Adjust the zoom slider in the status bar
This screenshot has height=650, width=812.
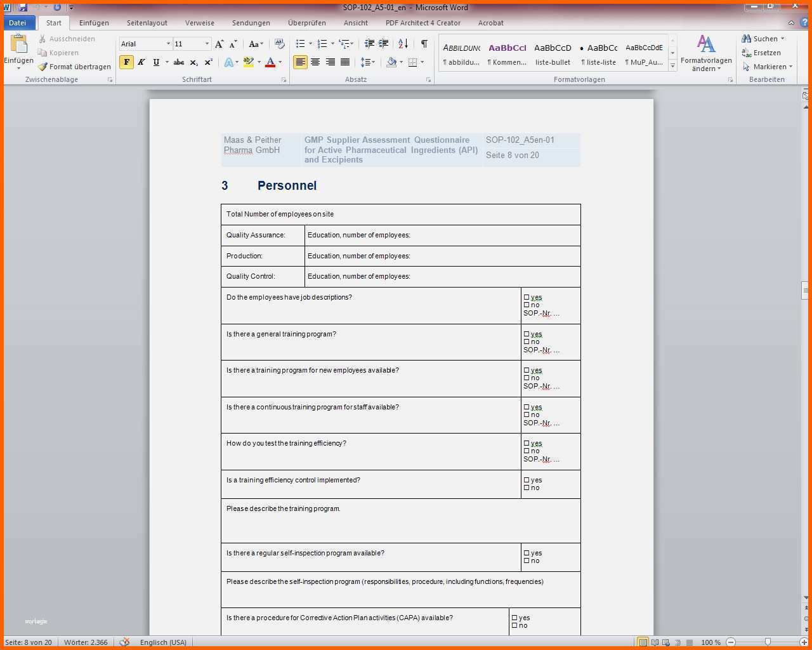(x=768, y=642)
